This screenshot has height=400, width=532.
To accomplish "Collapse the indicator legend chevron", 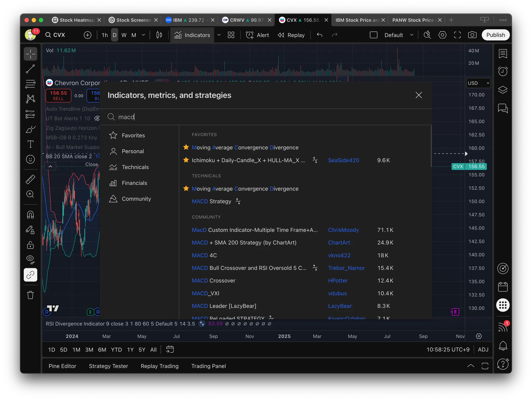I will 50,166.
